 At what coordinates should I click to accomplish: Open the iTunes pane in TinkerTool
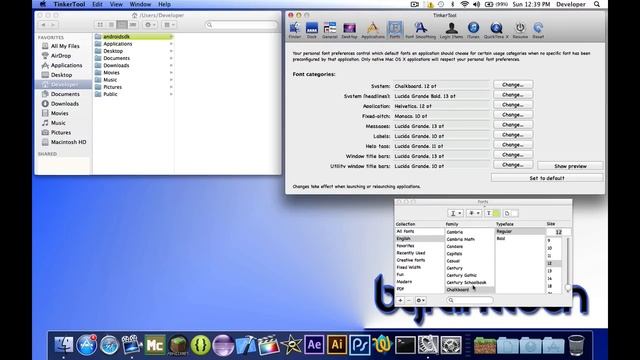473,31
